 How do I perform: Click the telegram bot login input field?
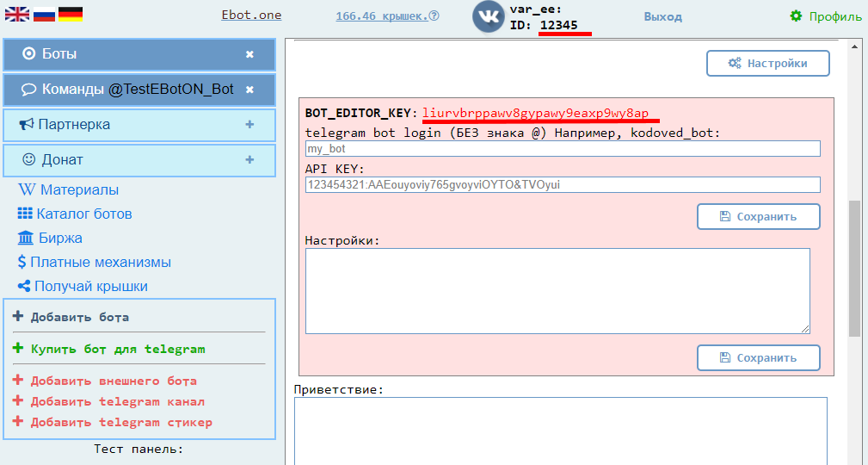coord(563,149)
